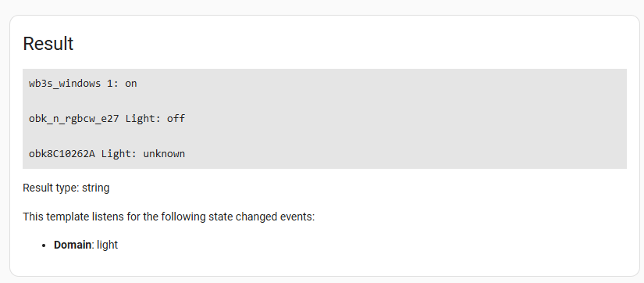Click 'Light:' label in second output line
Viewport: 644px width, 283px height.
point(144,119)
